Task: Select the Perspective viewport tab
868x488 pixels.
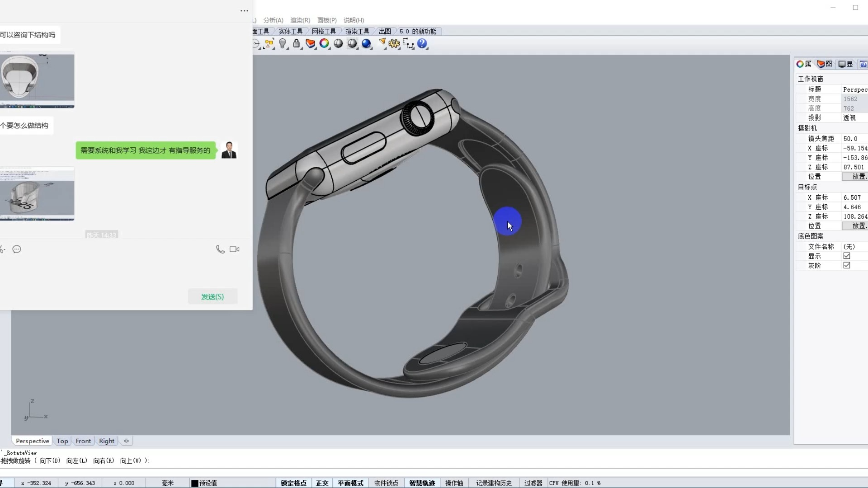Action: point(32,441)
